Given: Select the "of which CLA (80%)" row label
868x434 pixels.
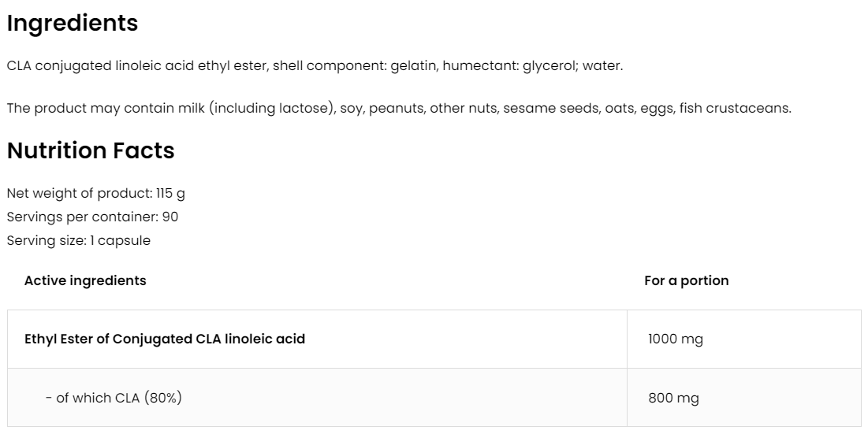Looking at the screenshot, I should tap(114, 398).
